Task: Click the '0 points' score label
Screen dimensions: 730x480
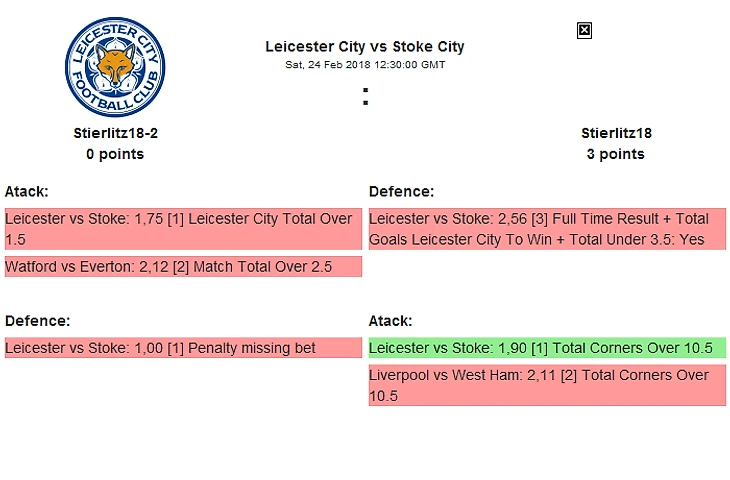Action: pos(115,154)
